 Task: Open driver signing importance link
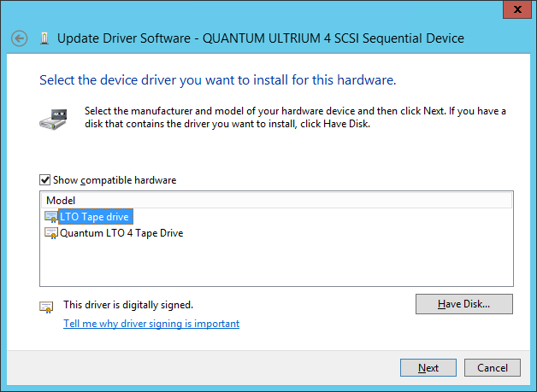click(x=151, y=324)
